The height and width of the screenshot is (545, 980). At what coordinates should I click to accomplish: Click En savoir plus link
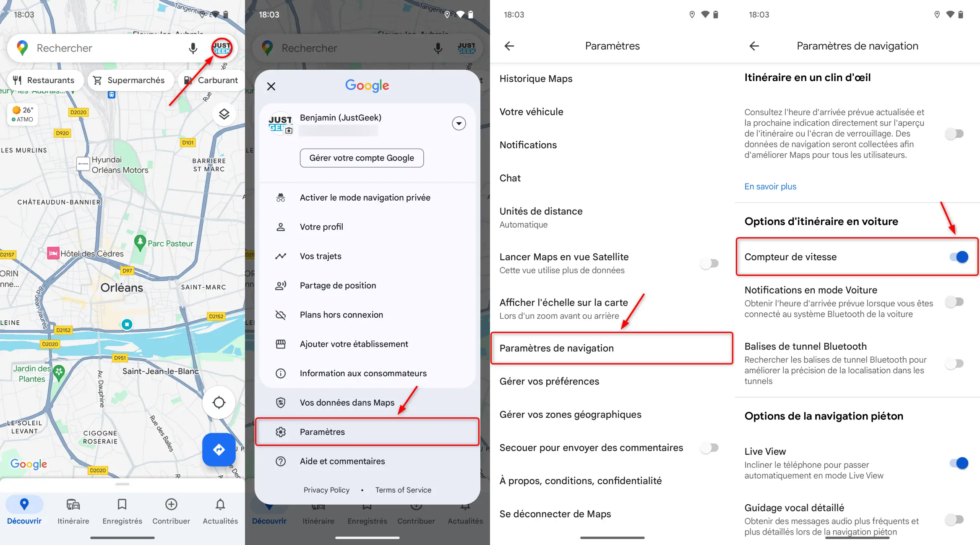770,186
